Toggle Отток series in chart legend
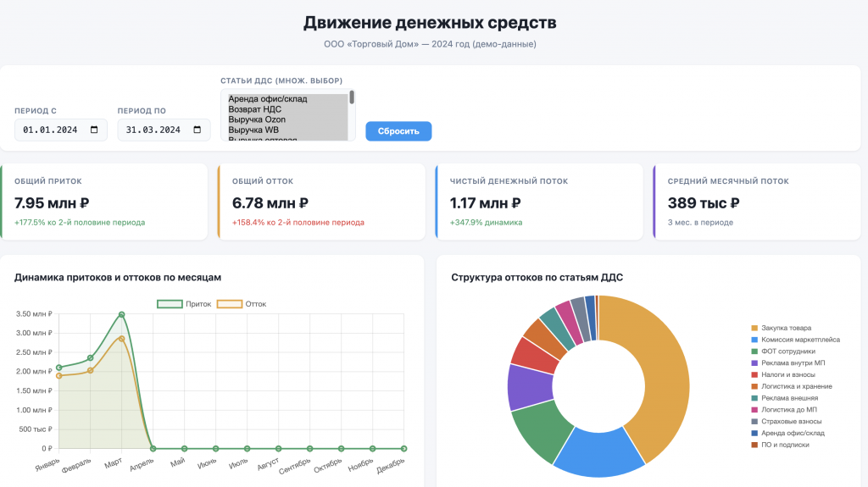The height and width of the screenshot is (487, 868). 242,304
